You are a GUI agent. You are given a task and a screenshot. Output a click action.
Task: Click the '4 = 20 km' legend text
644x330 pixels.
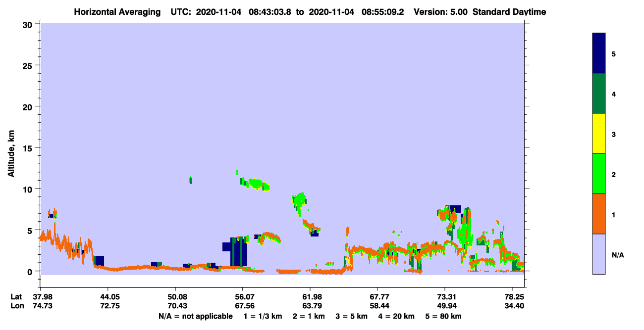[x=395, y=316]
